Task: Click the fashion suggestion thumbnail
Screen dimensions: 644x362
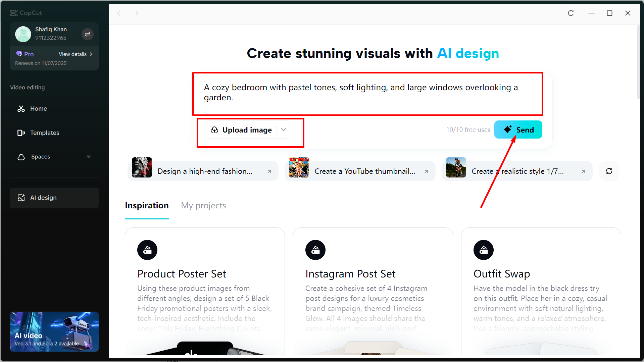Action: click(142, 167)
